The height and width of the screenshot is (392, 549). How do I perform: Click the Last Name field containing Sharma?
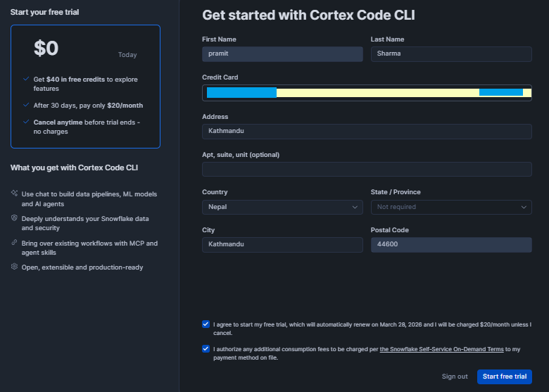pos(451,54)
